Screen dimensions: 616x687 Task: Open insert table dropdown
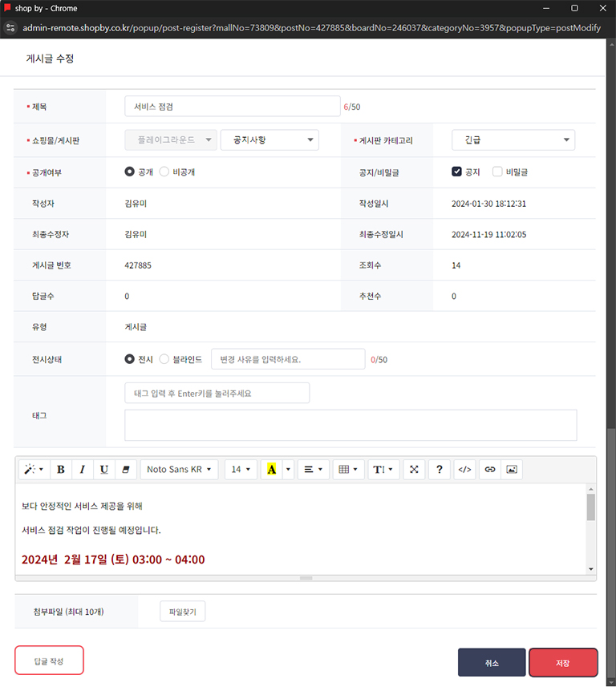(349, 470)
